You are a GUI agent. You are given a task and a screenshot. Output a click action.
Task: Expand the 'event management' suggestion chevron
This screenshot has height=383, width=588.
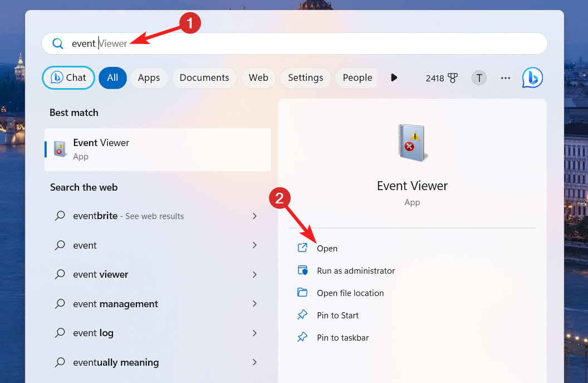click(254, 304)
